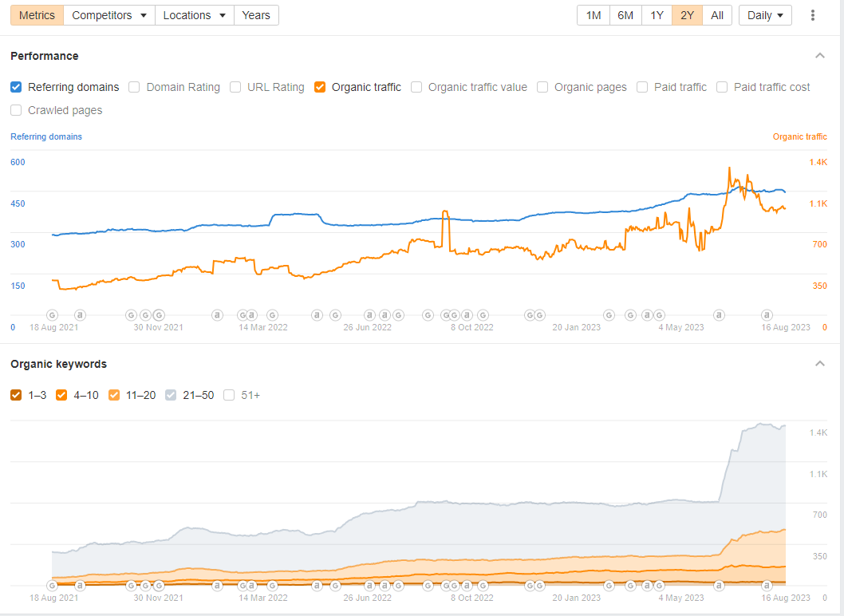Image resolution: width=844 pixels, height=616 pixels.
Task: Click the 'a' update marker below 16 Aug 2023
Action: coord(767,315)
